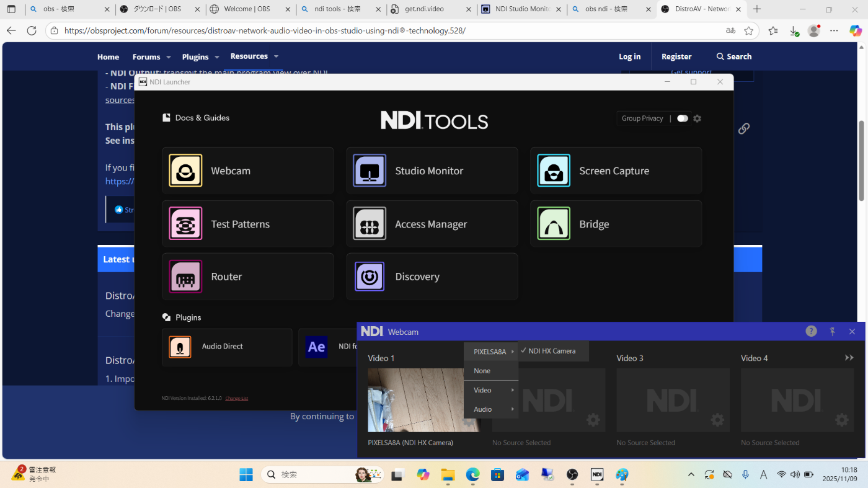The height and width of the screenshot is (488, 868).
Task: Click the Video 4 empty NDI slot
Action: (797, 400)
